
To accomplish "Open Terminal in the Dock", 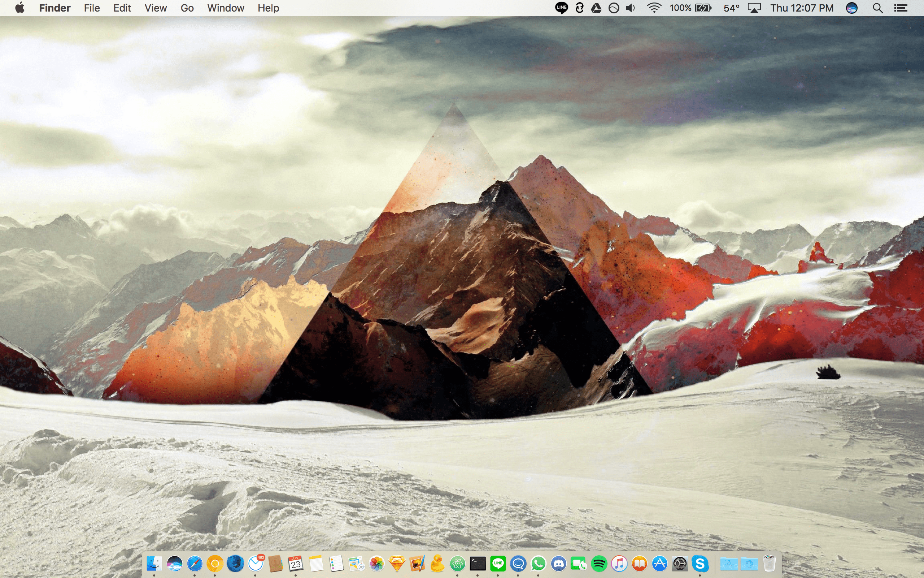I will pos(478,564).
